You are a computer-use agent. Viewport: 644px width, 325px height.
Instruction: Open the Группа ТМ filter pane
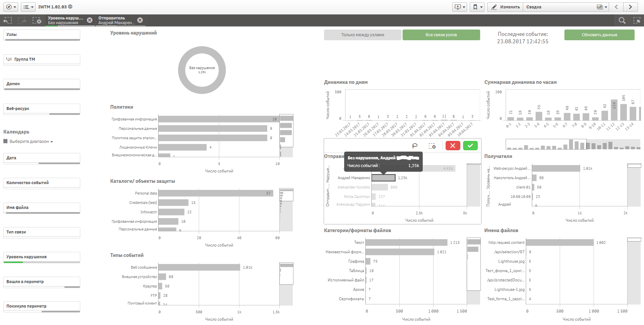point(42,60)
